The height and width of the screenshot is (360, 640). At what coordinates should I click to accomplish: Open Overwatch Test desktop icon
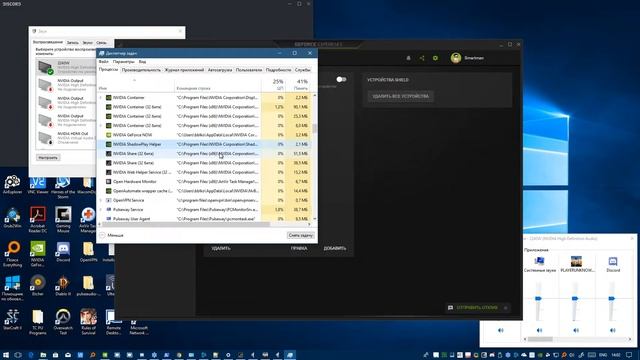tap(63, 322)
